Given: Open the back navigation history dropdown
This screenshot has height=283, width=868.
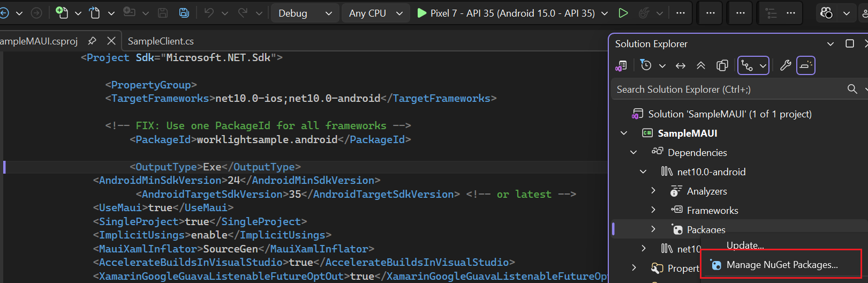Looking at the screenshot, I should (x=19, y=13).
